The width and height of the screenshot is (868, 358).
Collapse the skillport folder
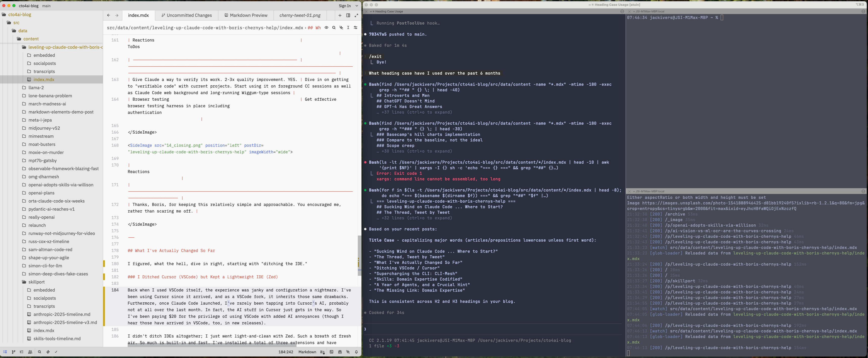36,282
